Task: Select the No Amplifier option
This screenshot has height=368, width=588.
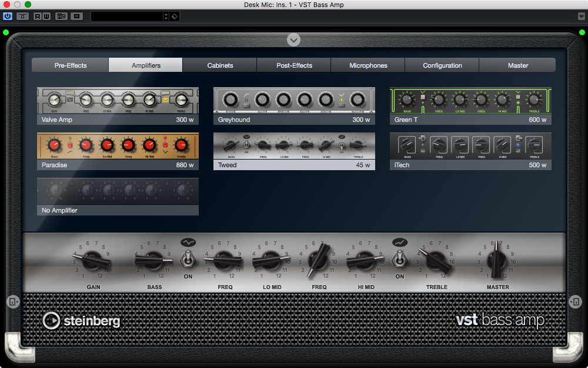Action: click(118, 197)
